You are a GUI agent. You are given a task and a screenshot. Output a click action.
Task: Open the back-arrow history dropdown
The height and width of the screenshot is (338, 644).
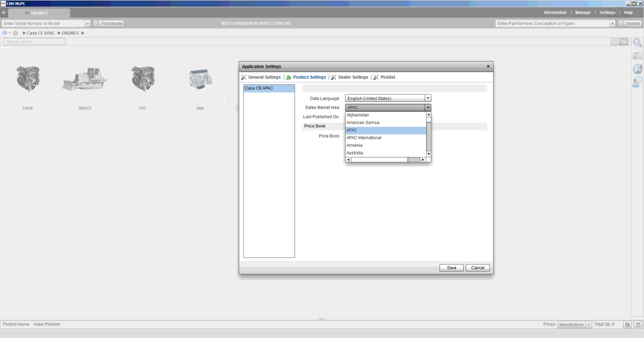10,33
